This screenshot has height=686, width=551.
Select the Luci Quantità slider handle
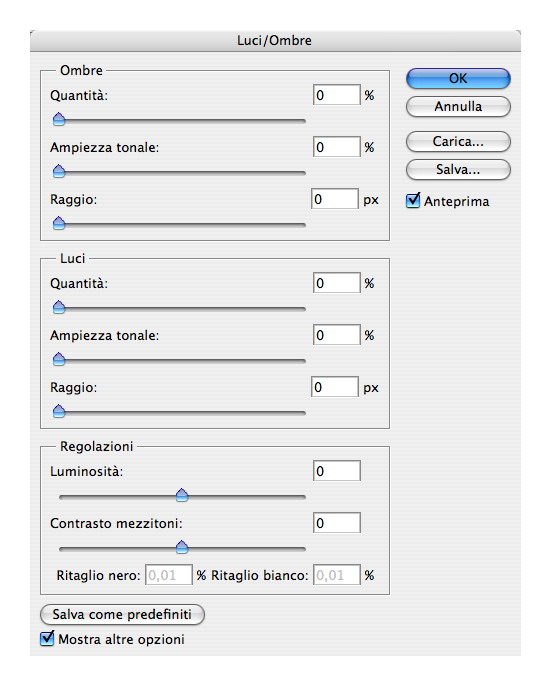tap(59, 307)
